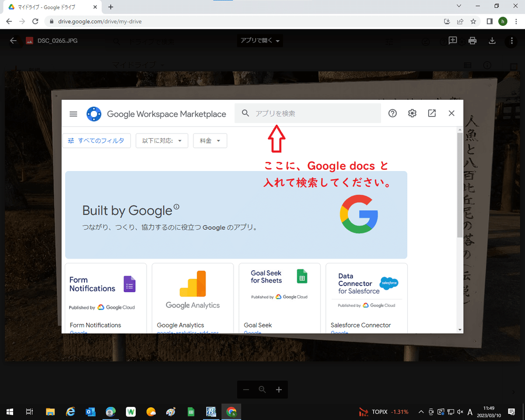Open the Goal Seek for Sheets card
525x420 pixels.
click(280, 298)
